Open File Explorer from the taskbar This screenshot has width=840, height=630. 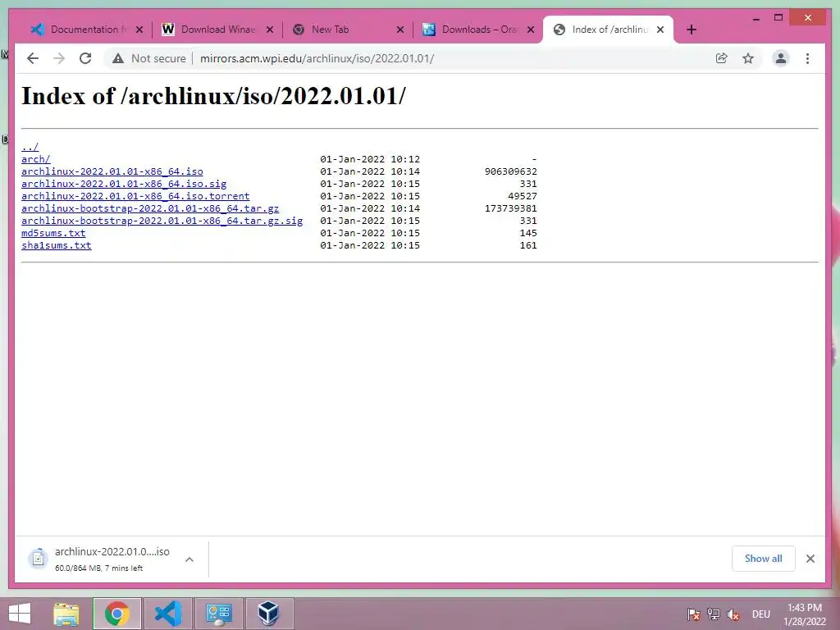point(66,614)
